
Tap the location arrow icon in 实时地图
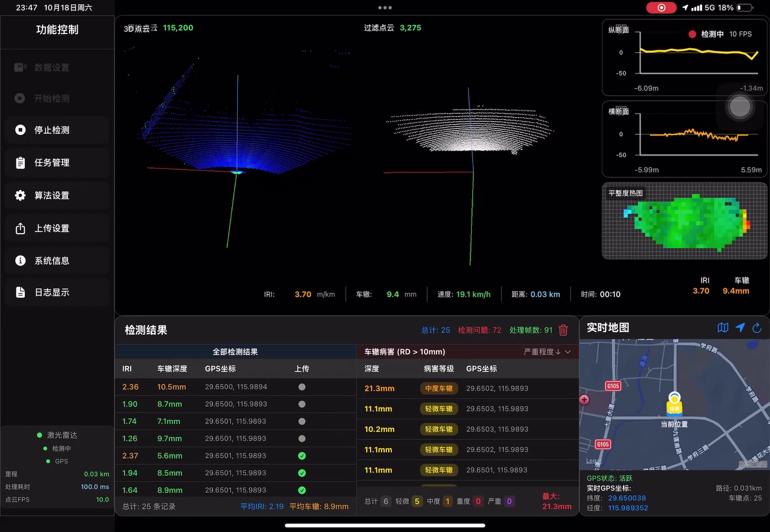tap(740, 328)
